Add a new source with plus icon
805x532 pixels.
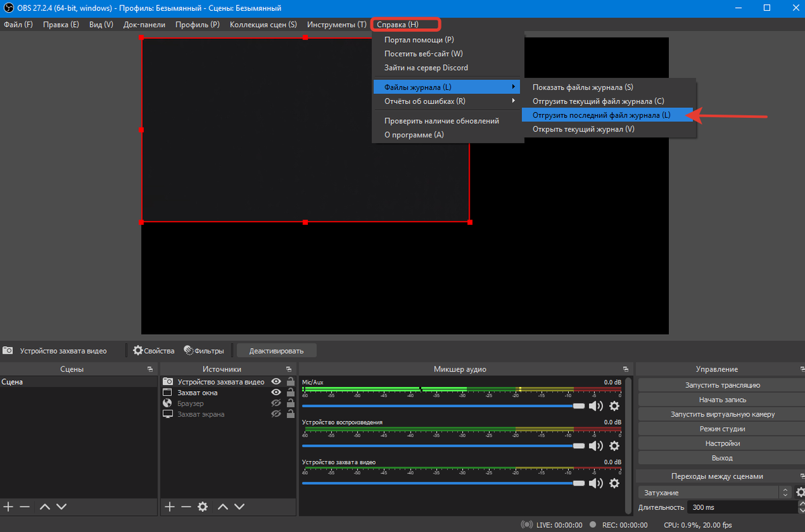170,507
